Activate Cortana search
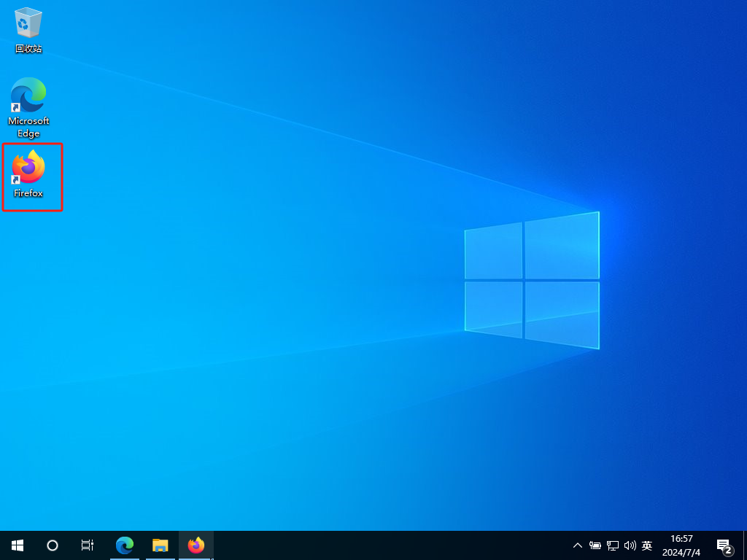Screen dimensions: 747x560 point(52,545)
